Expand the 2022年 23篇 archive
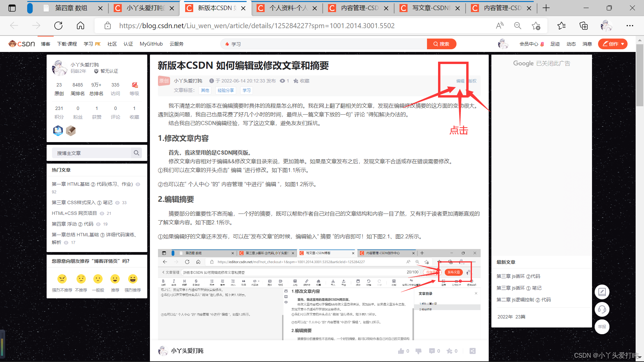The width and height of the screenshot is (644, 362). (511, 317)
